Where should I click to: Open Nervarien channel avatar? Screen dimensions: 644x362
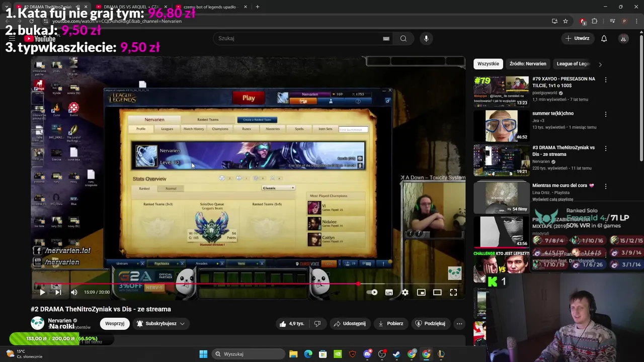coord(38,323)
